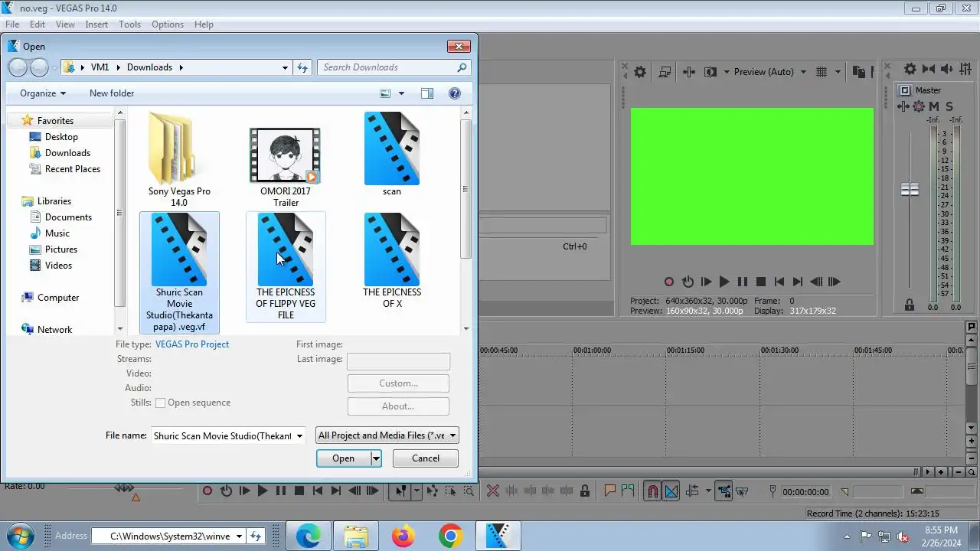Viewport: 980px width, 551px height.
Task: Open the All Project and Media Files filter
Action: (387, 435)
